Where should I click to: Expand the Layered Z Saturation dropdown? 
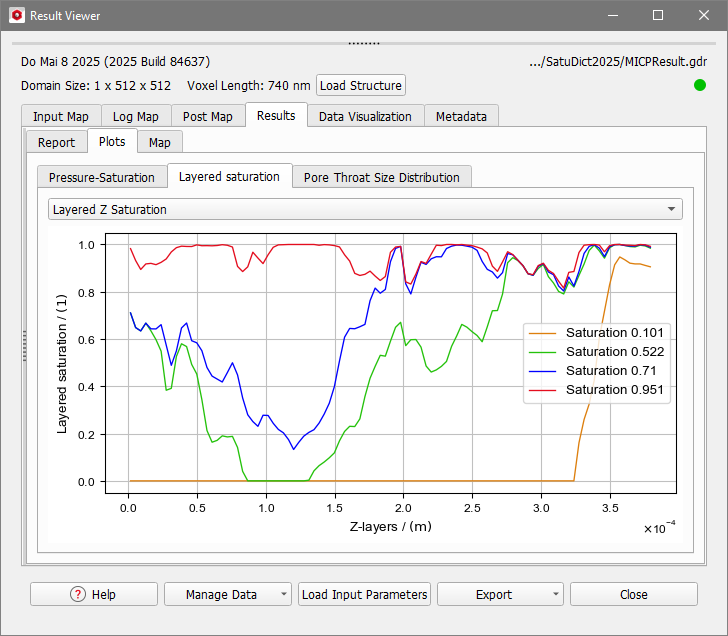[365, 209]
